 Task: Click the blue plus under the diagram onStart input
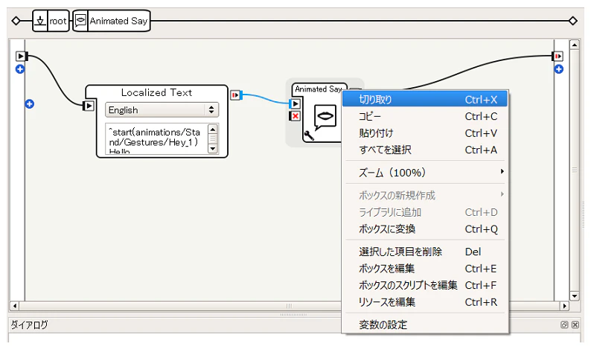20,69
